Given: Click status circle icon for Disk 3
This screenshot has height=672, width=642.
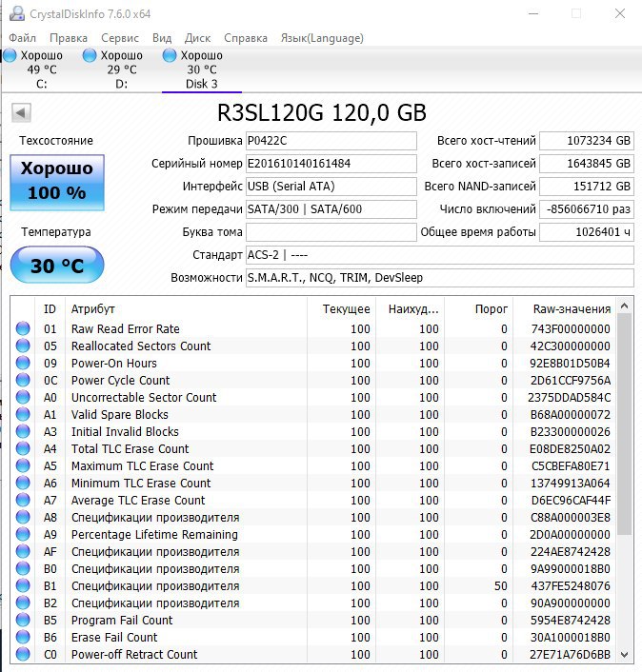Looking at the screenshot, I should point(170,55).
